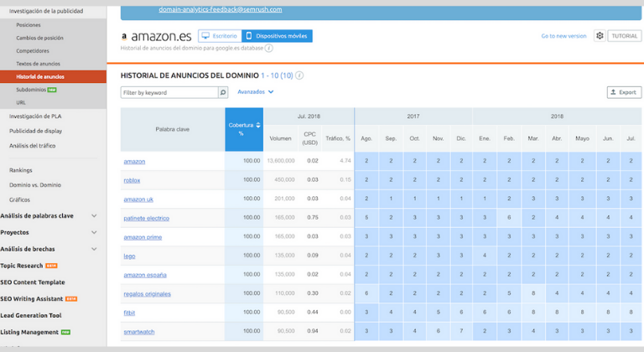This screenshot has height=352, width=644.
Task: Switch to Dispositivos móviles view
Action: pyautogui.click(x=278, y=36)
